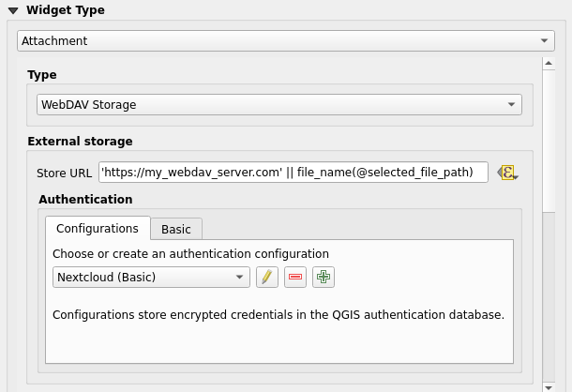Click into the Store URL field
Image resolution: width=572 pixels, height=392 pixels.
click(293, 173)
